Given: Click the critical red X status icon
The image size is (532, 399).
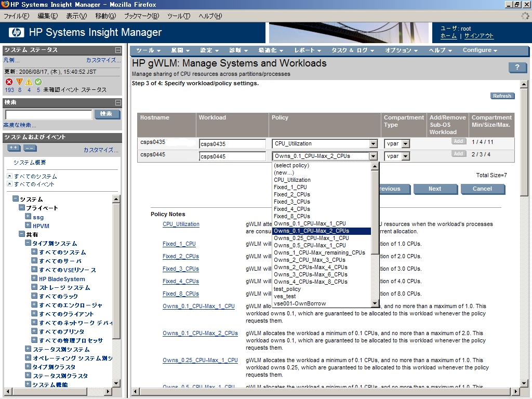Looking at the screenshot, I should click(x=9, y=82).
